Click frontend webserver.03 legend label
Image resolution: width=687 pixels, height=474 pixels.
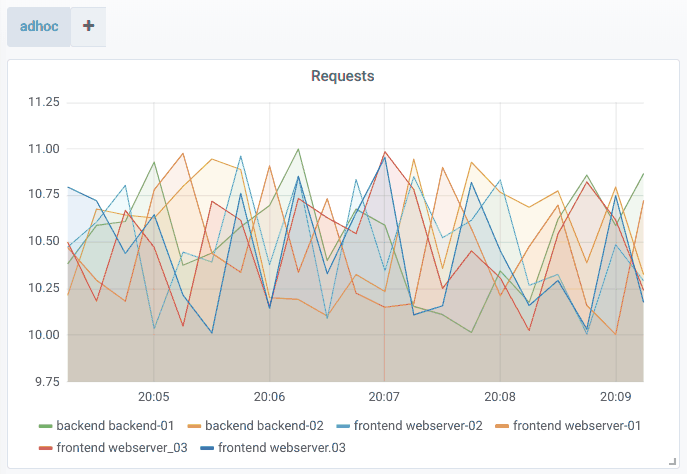pyautogui.click(x=281, y=448)
